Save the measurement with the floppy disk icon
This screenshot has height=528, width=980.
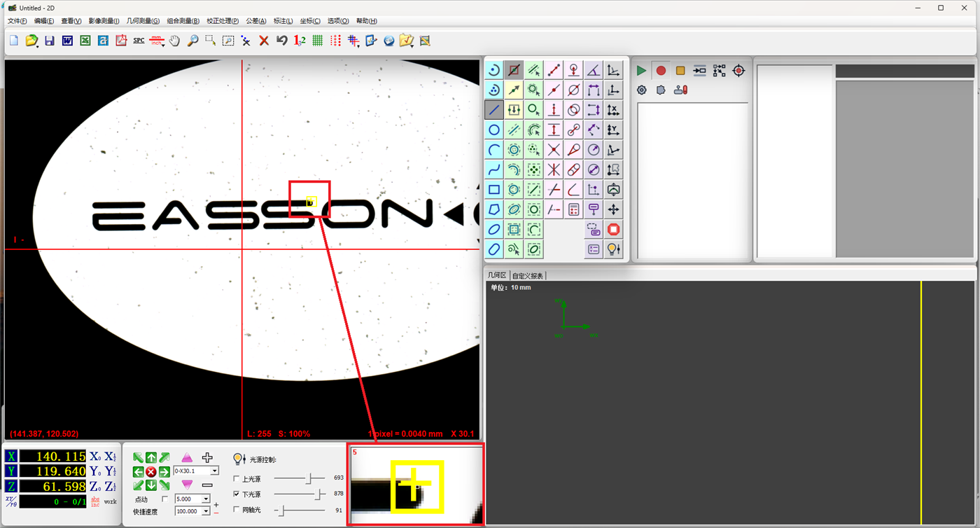click(50, 41)
